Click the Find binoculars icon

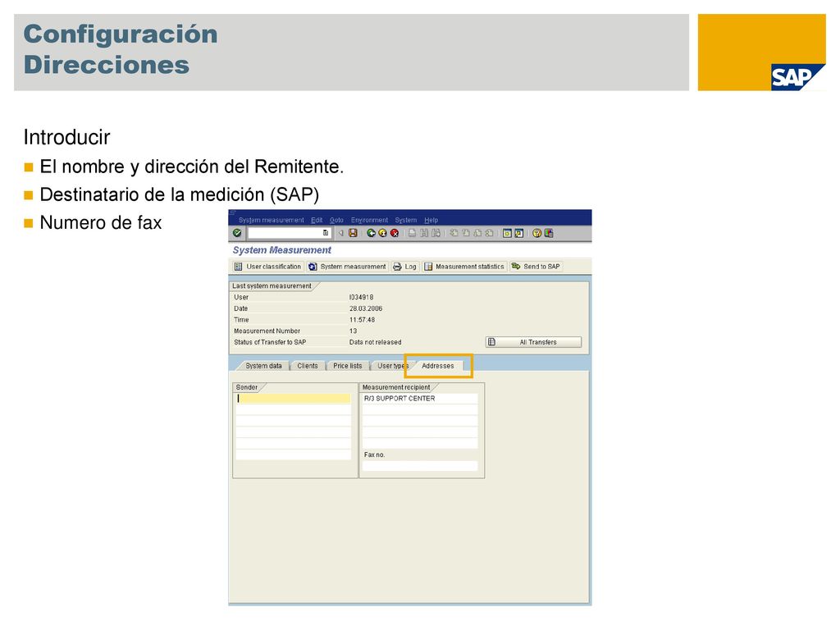[424, 233]
